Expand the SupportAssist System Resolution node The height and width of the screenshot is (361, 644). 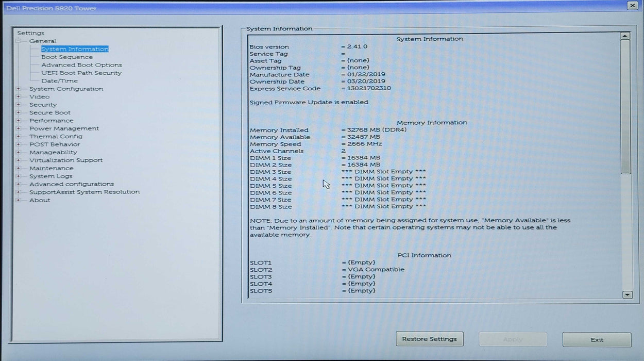(x=19, y=192)
